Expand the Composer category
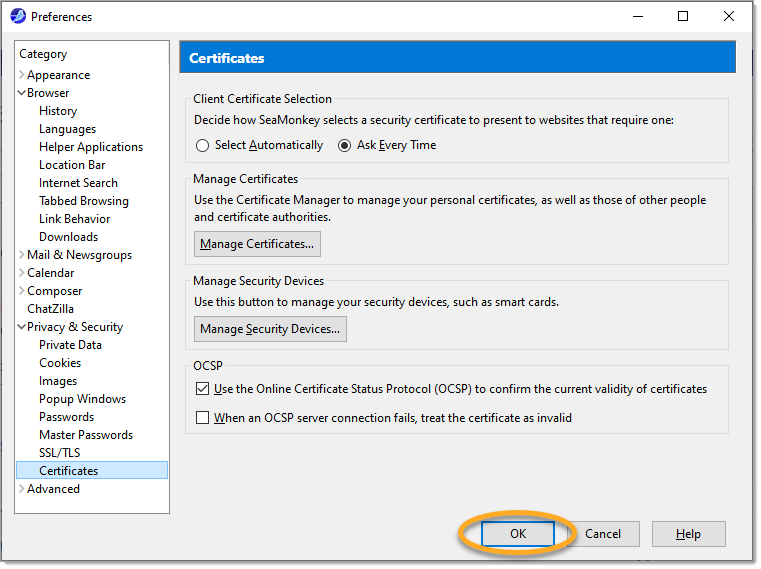 tap(22, 291)
